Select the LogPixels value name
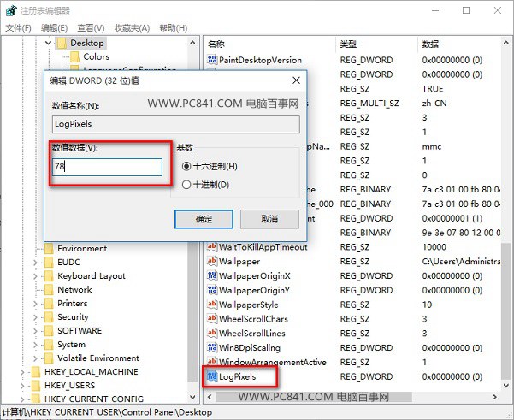This screenshot has width=514, height=420. [x=238, y=376]
